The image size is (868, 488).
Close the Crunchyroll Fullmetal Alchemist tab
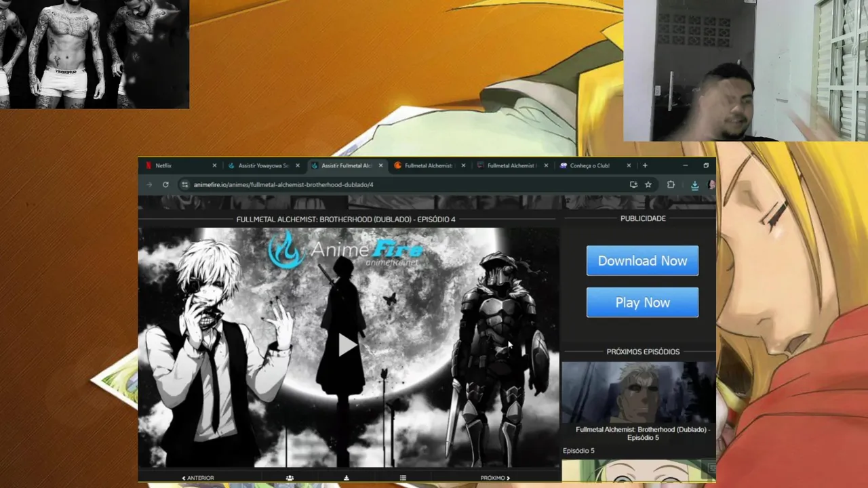tap(463, 165)
